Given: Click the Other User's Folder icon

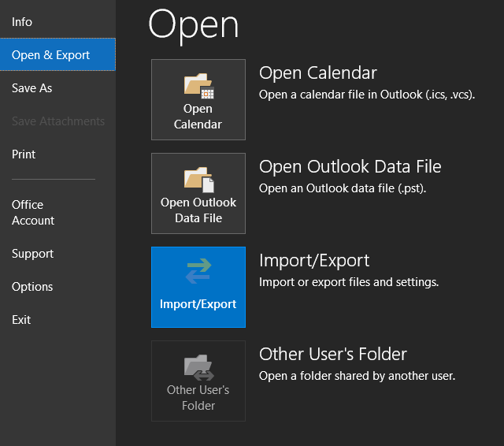Looking at the screenshot, I should 198,367.
